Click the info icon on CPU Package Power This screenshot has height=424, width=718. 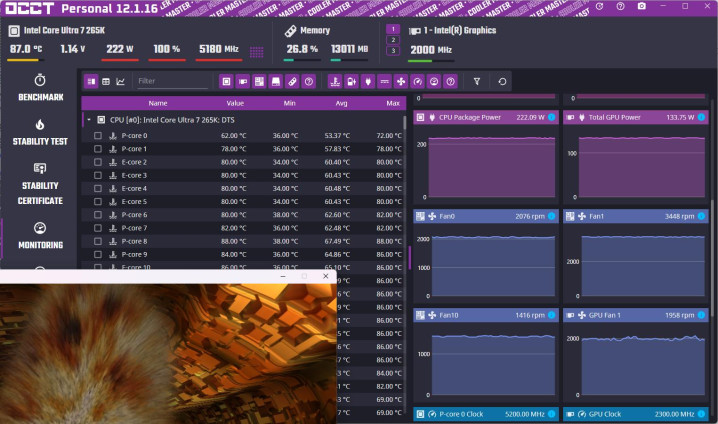[551, 117]
